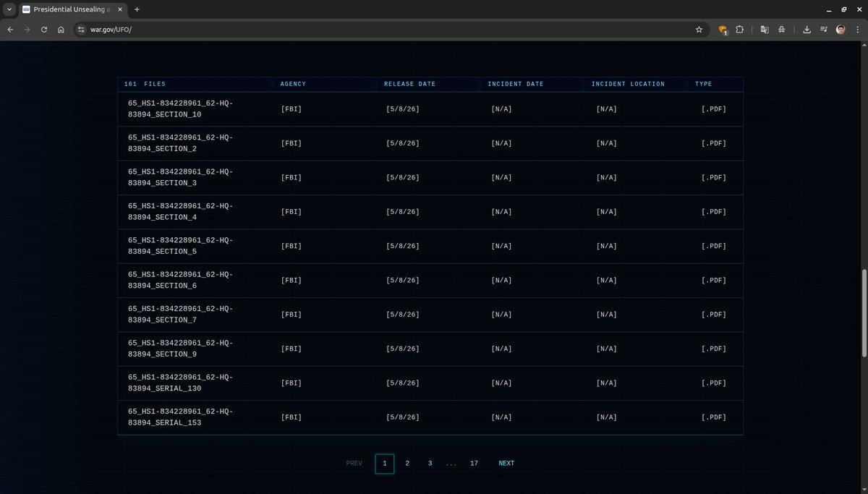Open the Chrome three-dot menu

pos(857,30)
